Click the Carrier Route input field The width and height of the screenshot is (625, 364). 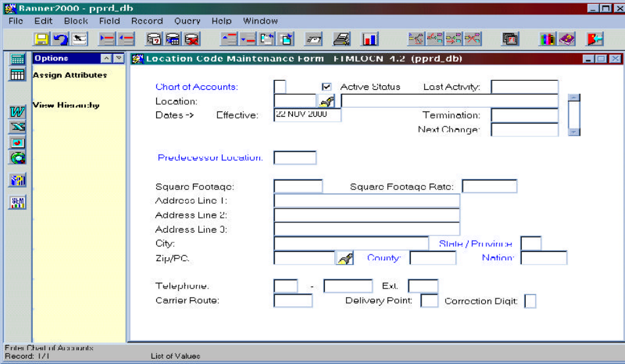293,300
